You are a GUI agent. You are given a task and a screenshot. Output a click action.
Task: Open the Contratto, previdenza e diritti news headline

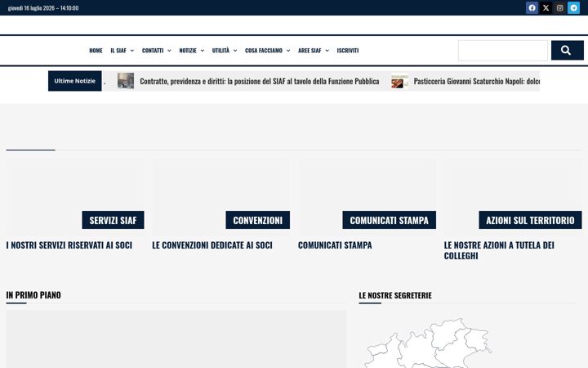coord(260,81)
